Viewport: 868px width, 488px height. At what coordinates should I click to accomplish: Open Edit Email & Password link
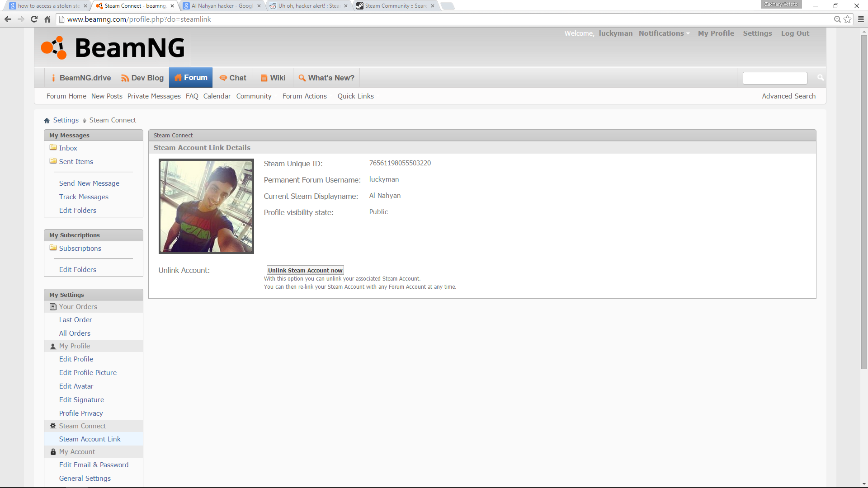pyautogui.click(x=94, y=465)
